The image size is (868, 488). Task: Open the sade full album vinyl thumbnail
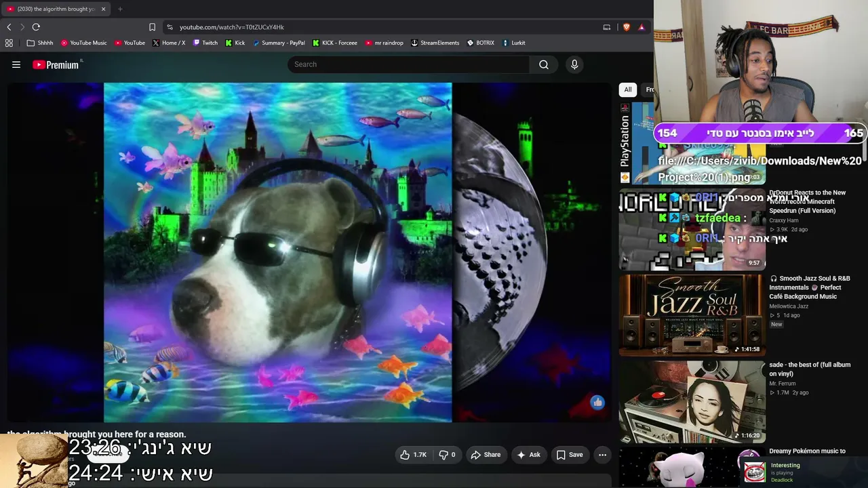(692, 402)
